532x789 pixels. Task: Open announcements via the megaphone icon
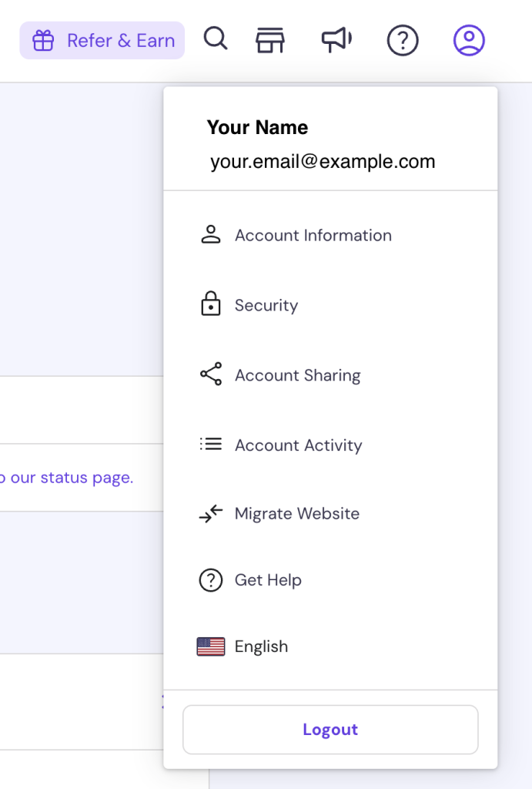(336, 39)
